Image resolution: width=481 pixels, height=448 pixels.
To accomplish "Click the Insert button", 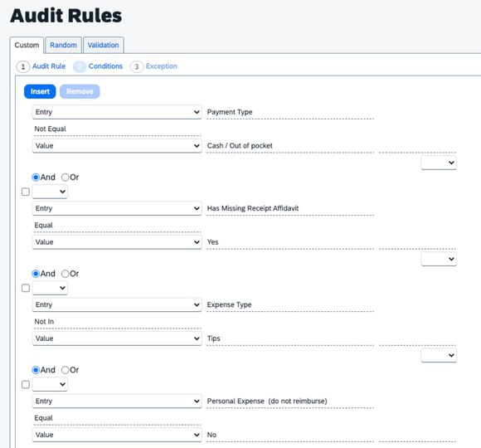I will point(40,91).
